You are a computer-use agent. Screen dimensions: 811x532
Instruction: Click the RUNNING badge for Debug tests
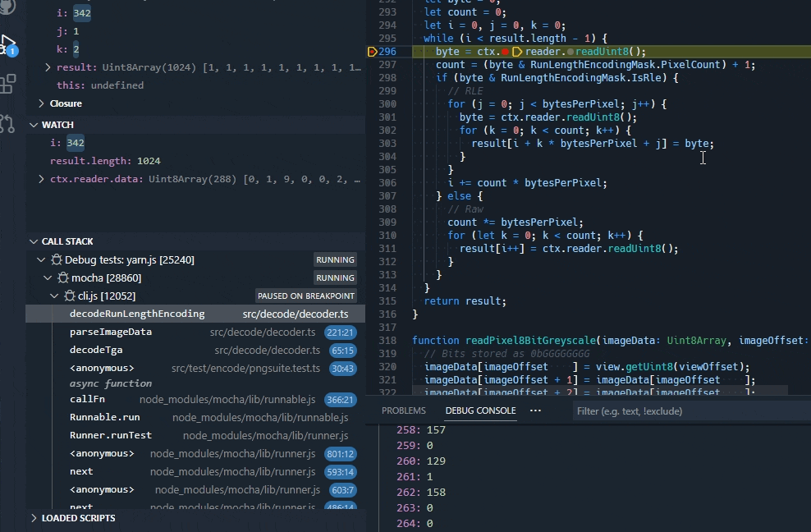tap(335, 259)
